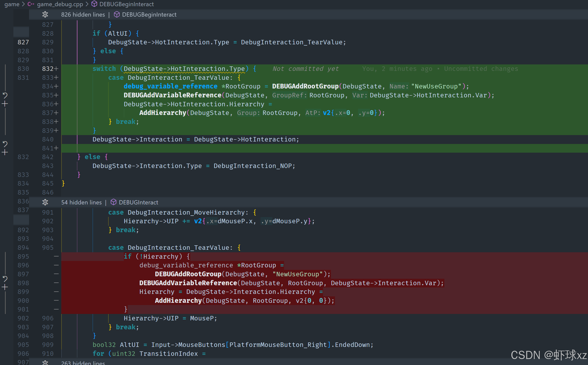The height and width of the screenshot is (365, 588).
Task: Click line number 840 in the gutter
Action: coord(48,139)
